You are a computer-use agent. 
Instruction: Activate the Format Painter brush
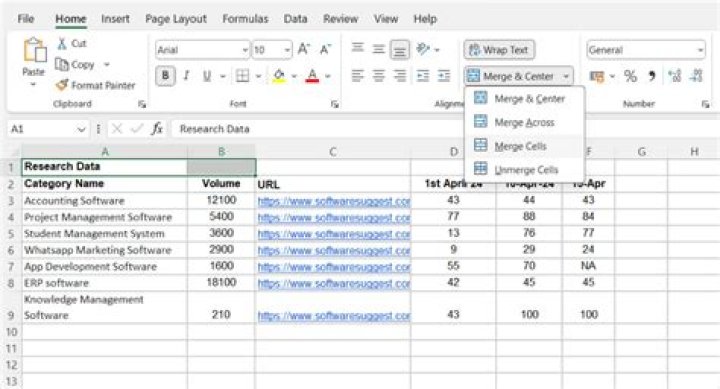62,85
